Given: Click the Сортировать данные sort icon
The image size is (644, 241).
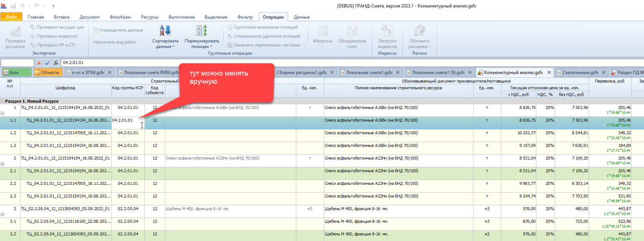Looking at the screenshot, I should 165,31.
